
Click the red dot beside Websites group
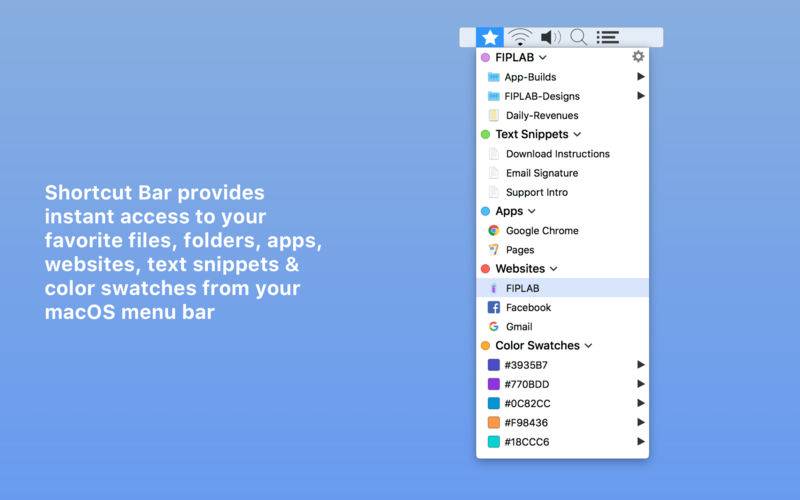coord(485,269)
